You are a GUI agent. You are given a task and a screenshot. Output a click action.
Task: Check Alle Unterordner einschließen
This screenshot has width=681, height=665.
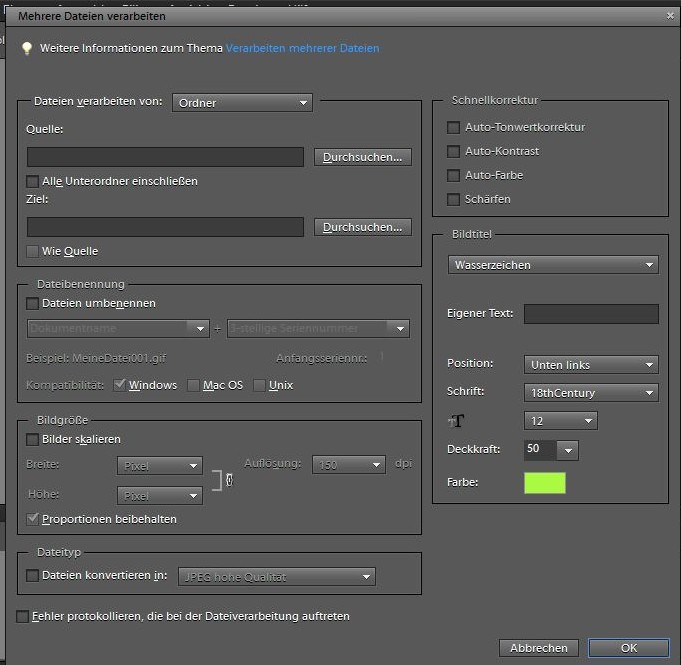[33, 181]
